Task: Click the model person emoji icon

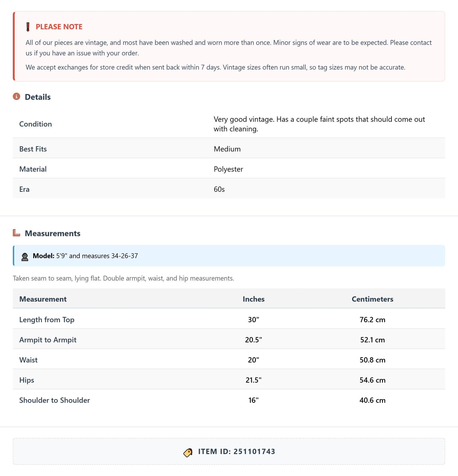Action: (25, 257)
